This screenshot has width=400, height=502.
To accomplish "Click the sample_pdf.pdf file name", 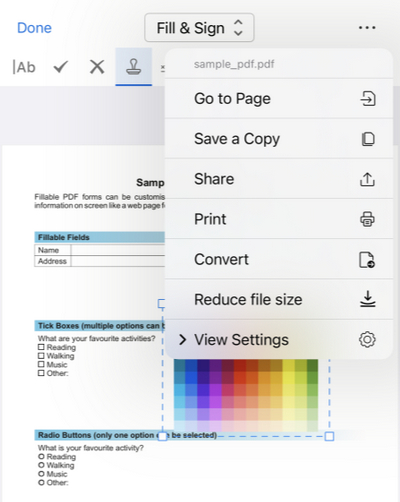I will coord(234,64).
